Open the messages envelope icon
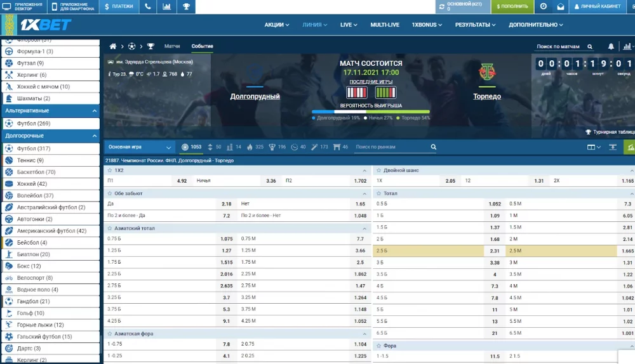Viewport: 635px width, 364px height. (561, 6)
